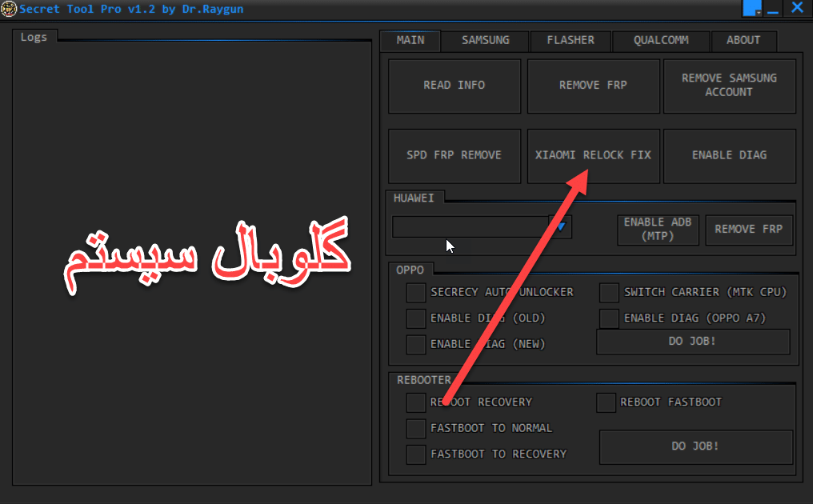813x504 pixels.
Task: Open the blue theme menu button
Action: [x=752, y=8]
